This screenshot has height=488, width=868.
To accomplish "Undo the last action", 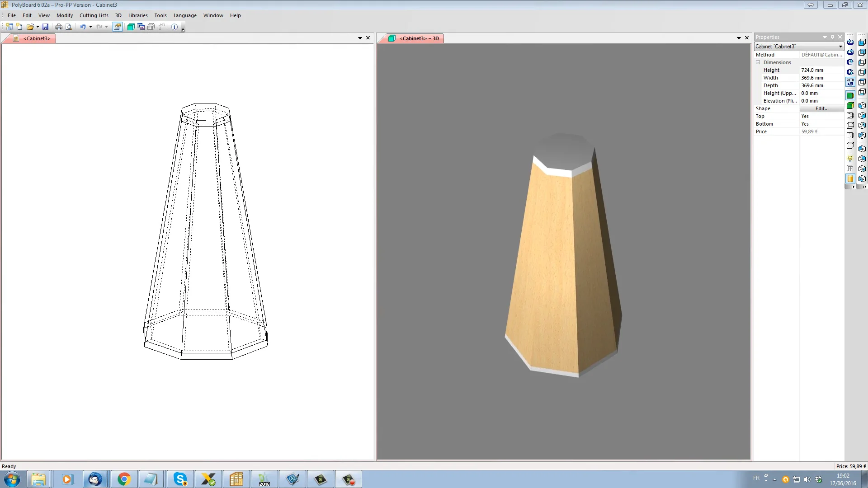I will [x=83, y=27].
